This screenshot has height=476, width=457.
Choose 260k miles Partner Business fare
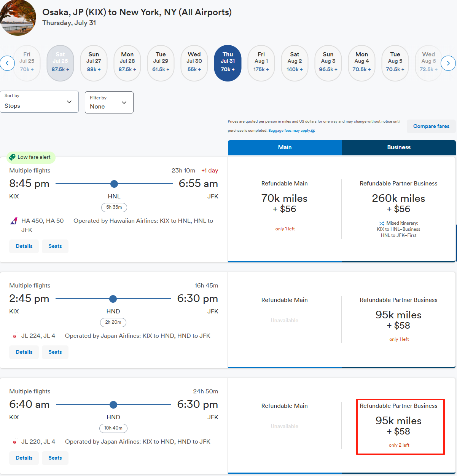pos(398,209)
